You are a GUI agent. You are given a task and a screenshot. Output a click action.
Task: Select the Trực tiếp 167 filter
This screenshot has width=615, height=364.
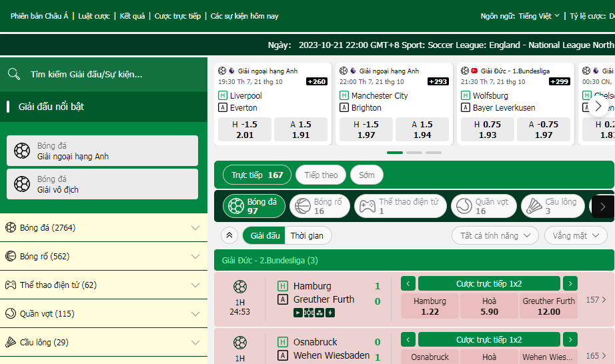pyautogui.click(x=257, y=175)
